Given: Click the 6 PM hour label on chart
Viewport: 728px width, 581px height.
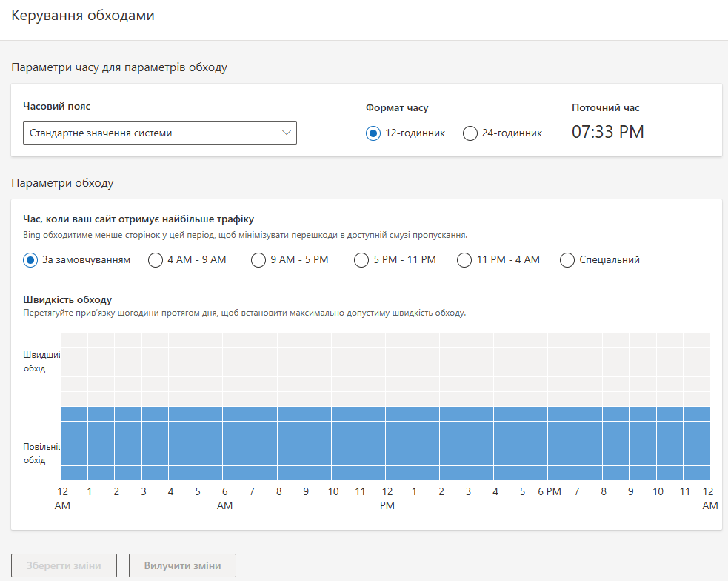Looking at the screenshot, I should tap(549, 492).
